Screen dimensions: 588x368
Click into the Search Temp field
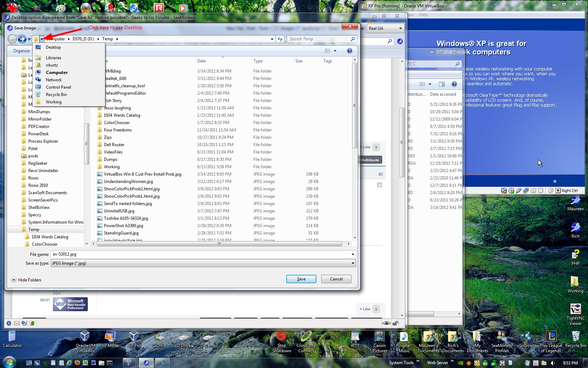point(318,39)
